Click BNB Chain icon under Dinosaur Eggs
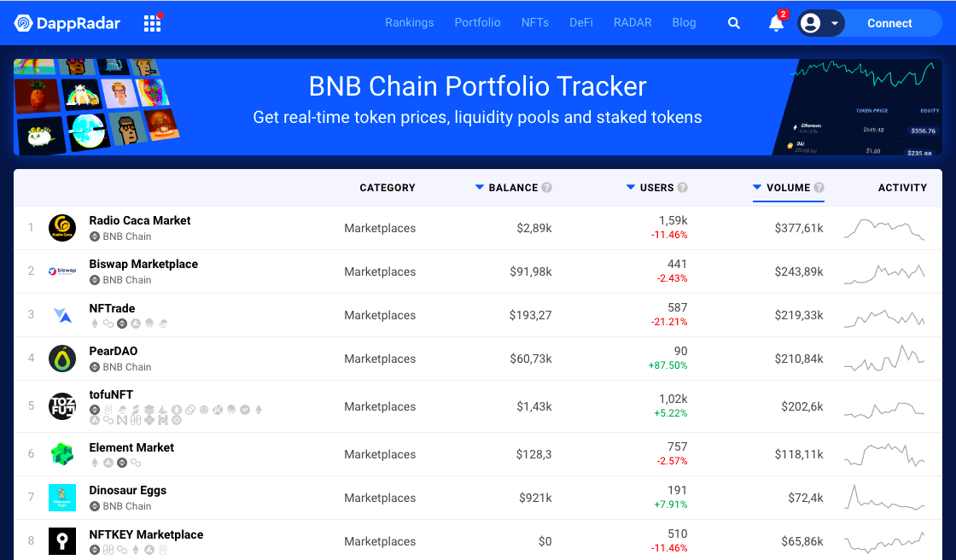The image size is (956, 560). click(95, 506)
